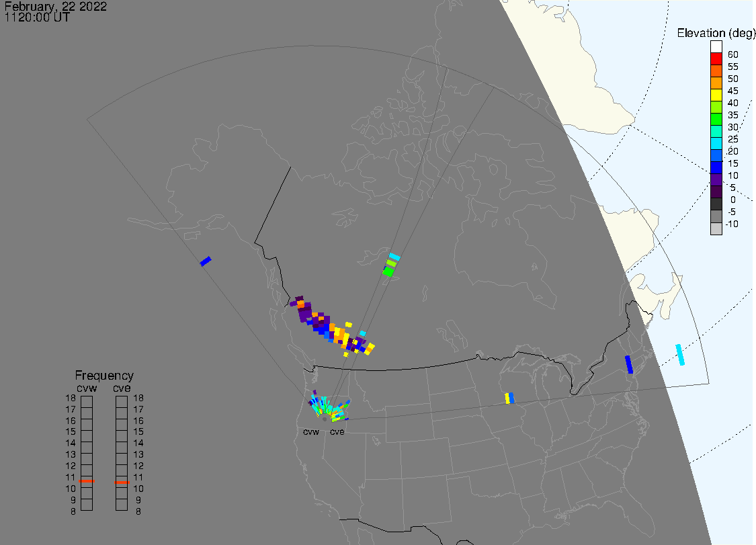The width and height of the screenshot is (756, 545).
Task: Click the cvw heading above the frequency bar
Action: 87,388
